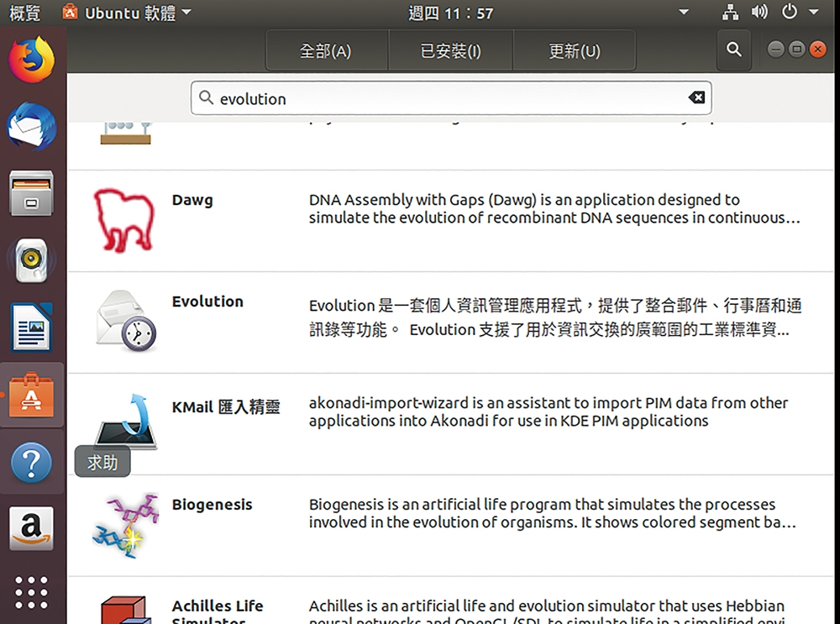Open Thunderbird mail from the dock
The width and height of the screenshot is (840, 624).
tap(32, 127)
